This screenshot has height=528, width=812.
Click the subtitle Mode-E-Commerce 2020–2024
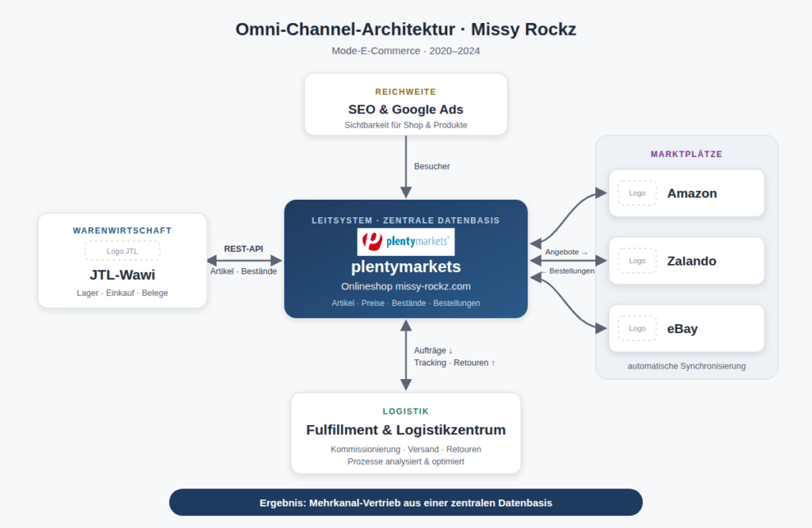[405, 51]
